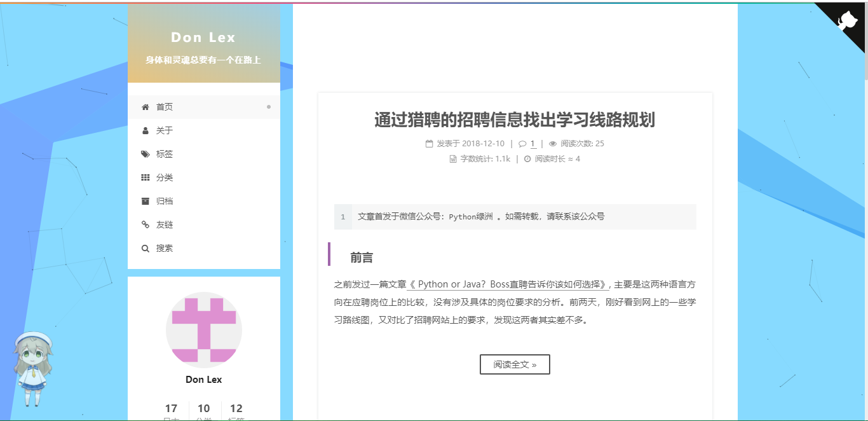This screenshot has height=421, width=868.
Task: Click the magnifier icon beside 搜索
Action: click(x=146, y=248)
